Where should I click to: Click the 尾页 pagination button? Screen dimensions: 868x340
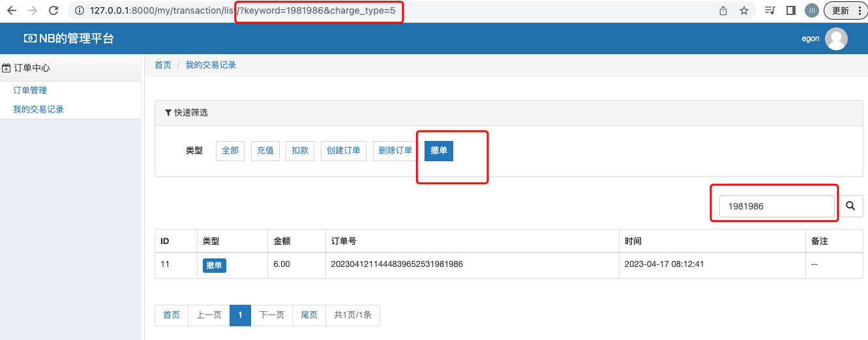tap(309, 315)
